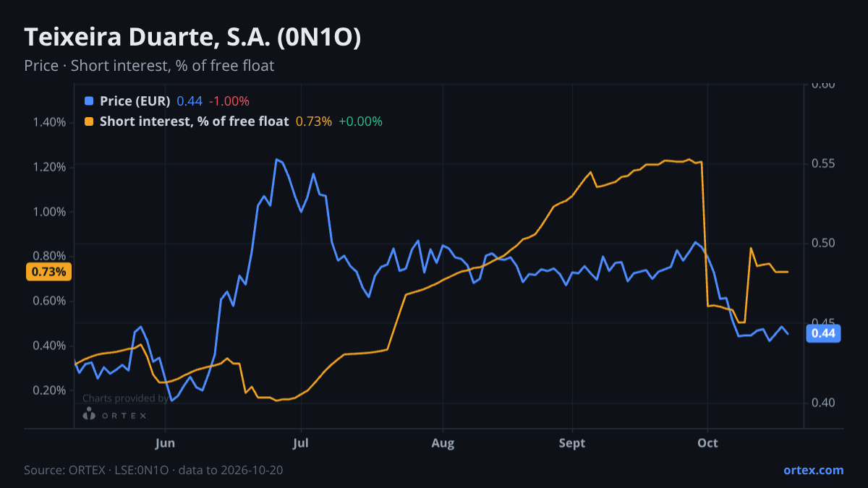Click the 0.40% left axis label

[x=49, y=346]
